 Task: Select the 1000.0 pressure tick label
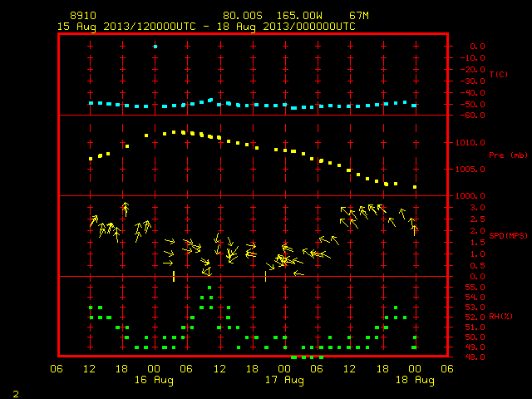pos(470,196)
